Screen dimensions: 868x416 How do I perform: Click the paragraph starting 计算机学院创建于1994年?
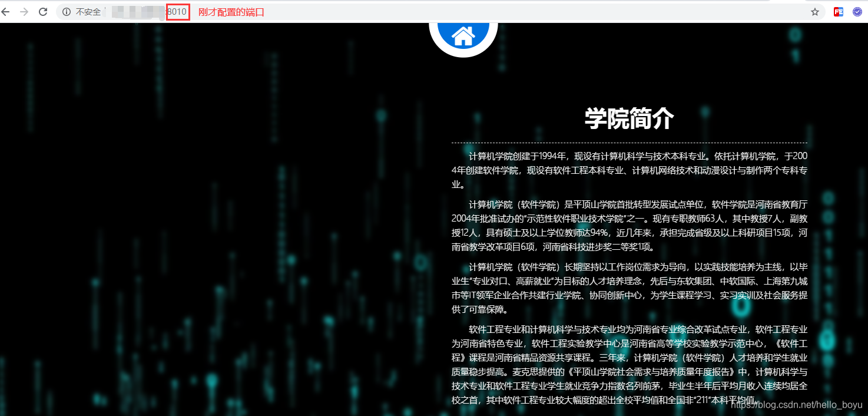(x=630, y=170)
